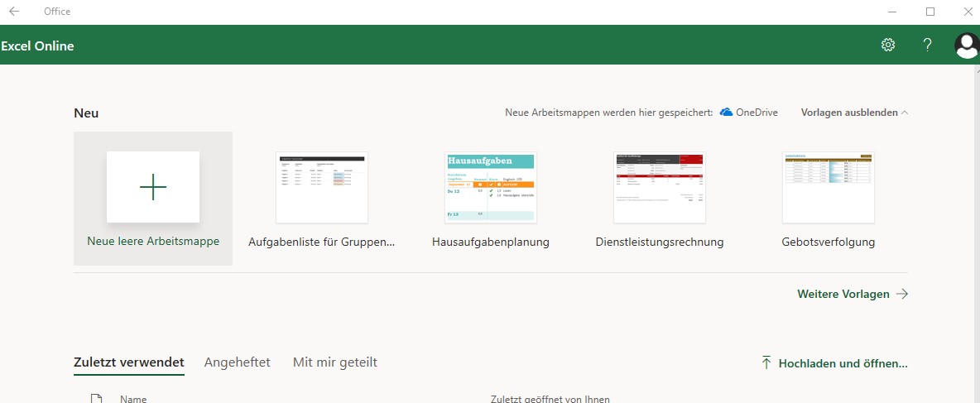980x403 pixels.
Task: Click the plus icon for blank workbook
Action: (153, 187)
